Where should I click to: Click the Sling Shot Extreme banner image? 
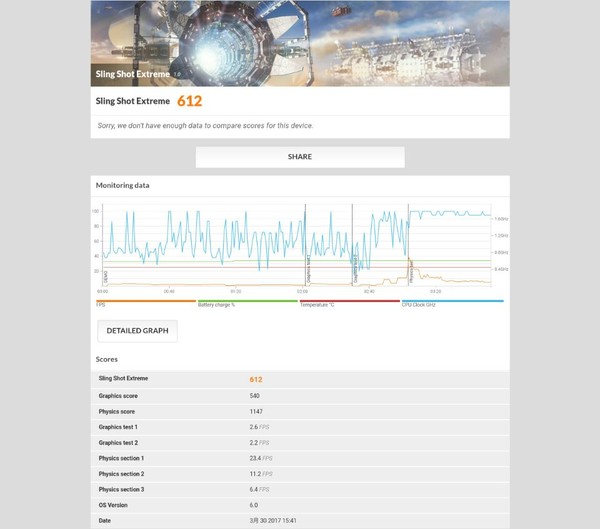tap(300, 43)
